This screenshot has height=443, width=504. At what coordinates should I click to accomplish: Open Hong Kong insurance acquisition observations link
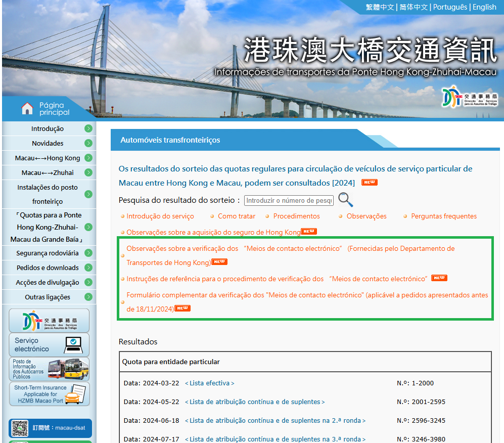coord(213,232)
